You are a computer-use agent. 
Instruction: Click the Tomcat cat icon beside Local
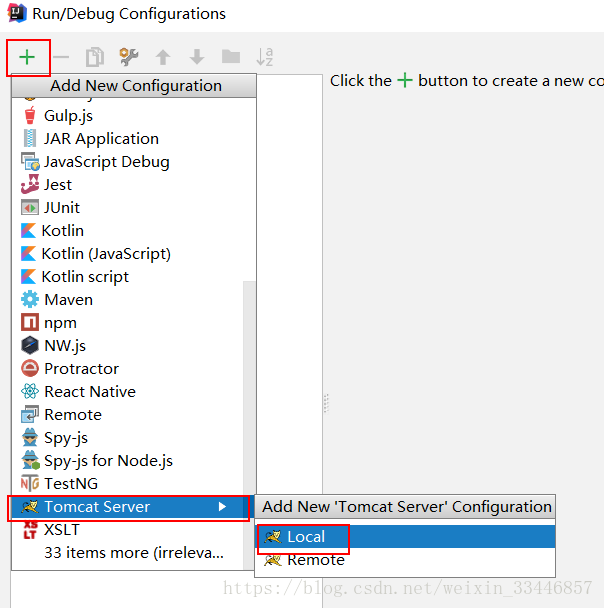(273, 537)
